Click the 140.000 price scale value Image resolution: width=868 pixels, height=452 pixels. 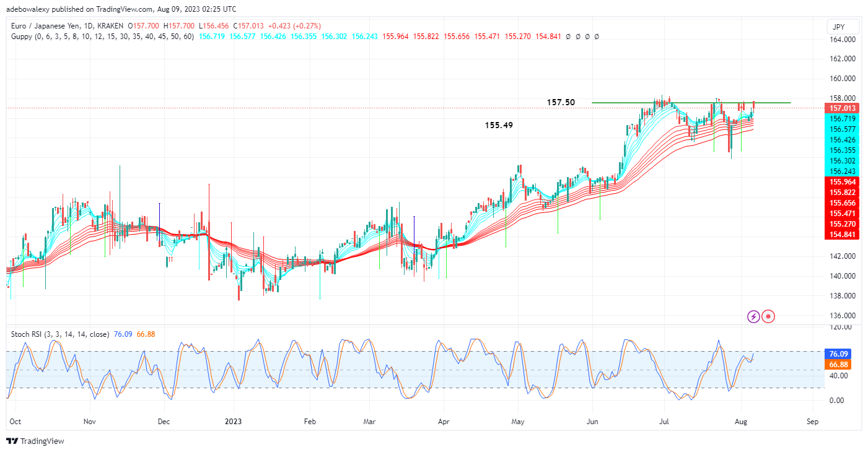coord(843,276)
